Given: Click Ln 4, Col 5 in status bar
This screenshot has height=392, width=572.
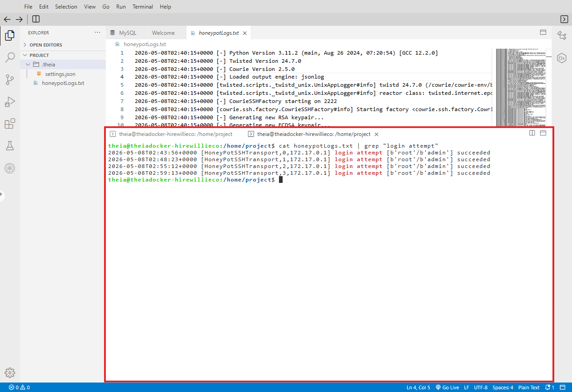Looking at the screenshot, I should (419, 387).
